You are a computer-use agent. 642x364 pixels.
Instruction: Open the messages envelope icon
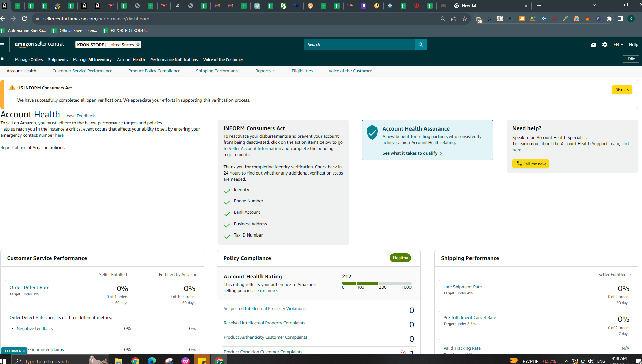(x=593, y=45)
